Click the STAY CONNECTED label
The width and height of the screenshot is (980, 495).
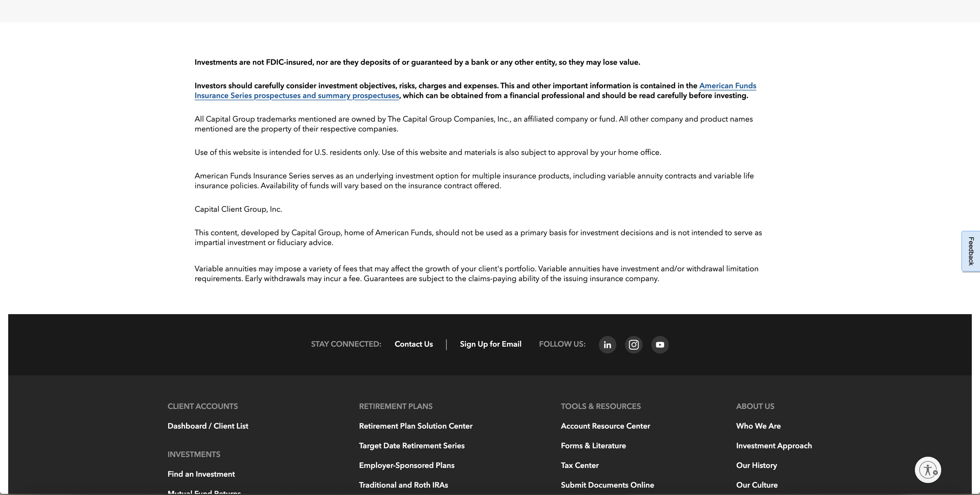[346, 344]
